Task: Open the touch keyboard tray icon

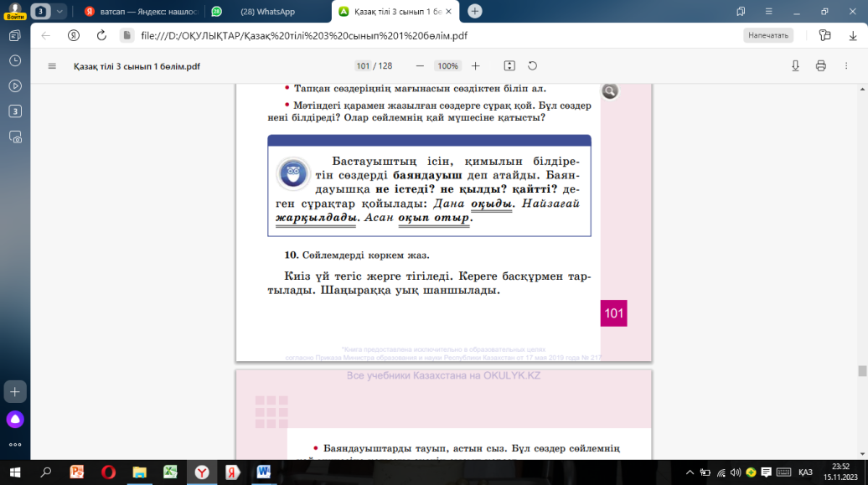Action: 784,472
